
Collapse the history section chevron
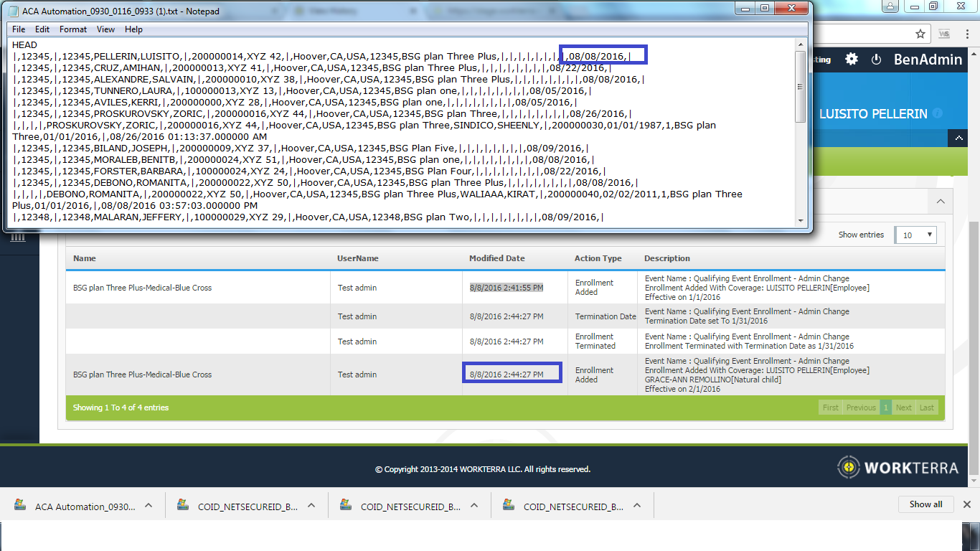click(x=941, y=202)
